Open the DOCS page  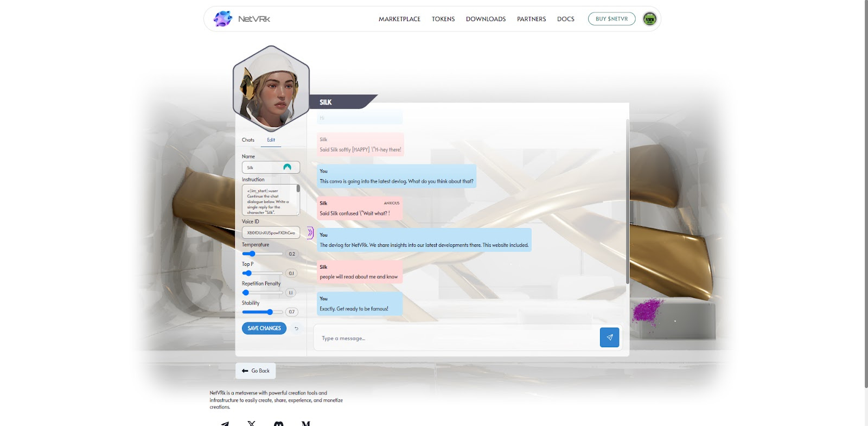click(565, 19)
